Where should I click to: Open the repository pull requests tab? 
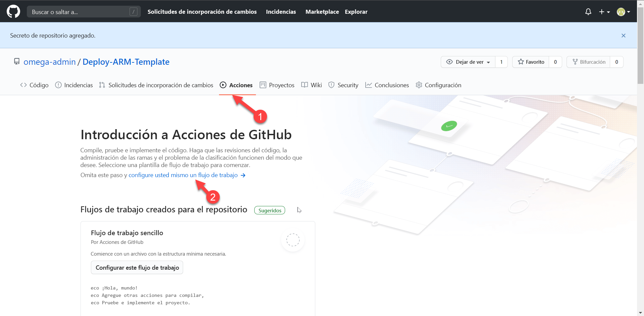tap(156, 85)
